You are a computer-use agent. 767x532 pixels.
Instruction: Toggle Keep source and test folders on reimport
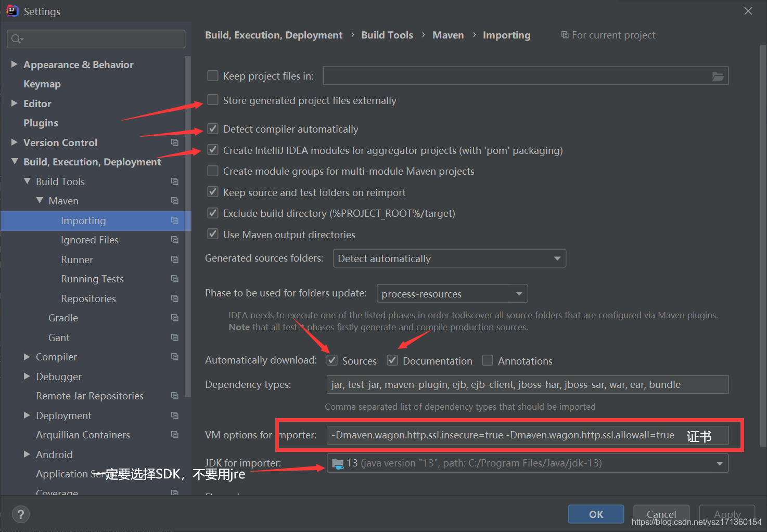(x=213, y=192)
